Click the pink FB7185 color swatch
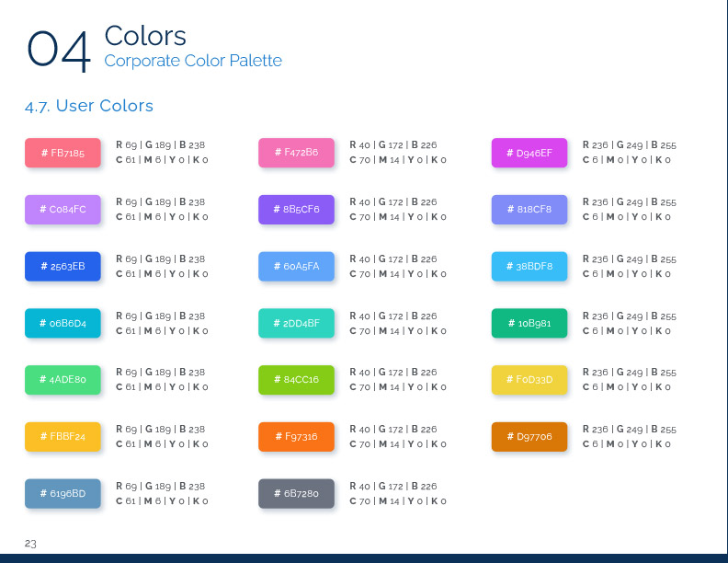 [63, 153]
